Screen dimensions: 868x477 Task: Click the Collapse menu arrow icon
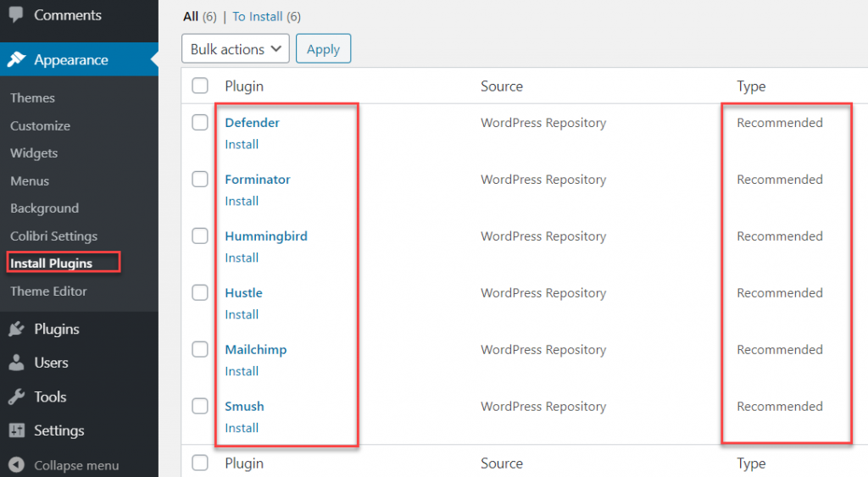(16, 465)
